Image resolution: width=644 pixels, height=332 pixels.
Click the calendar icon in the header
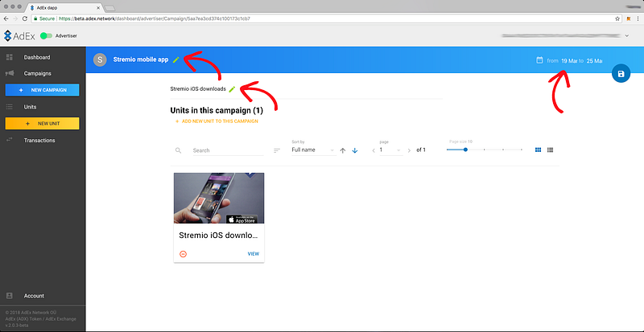[x=539, y=60]
